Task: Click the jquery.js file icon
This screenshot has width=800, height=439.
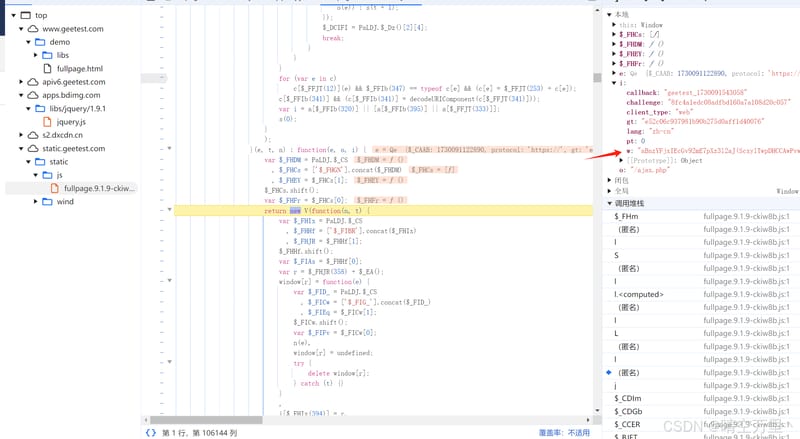Action: (47, 121)
